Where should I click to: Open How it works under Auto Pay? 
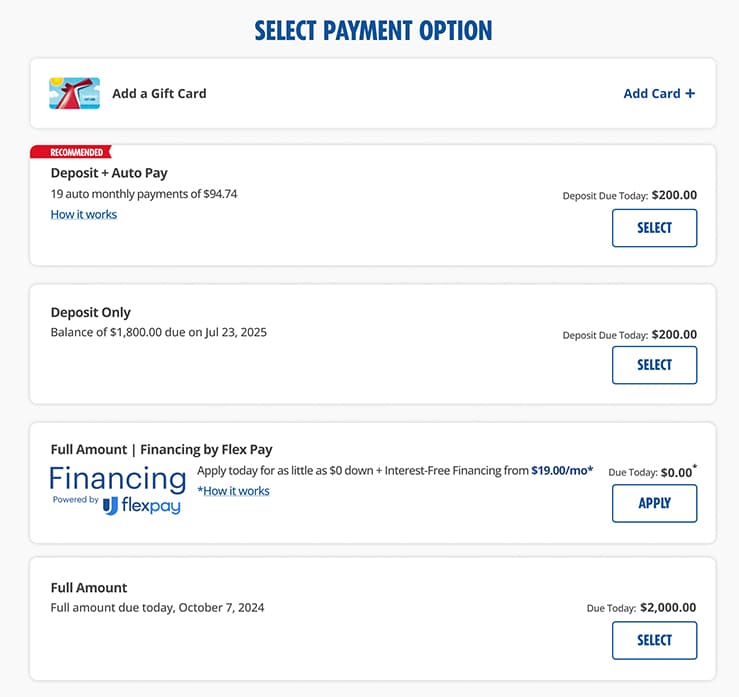(x=84, y=214)
